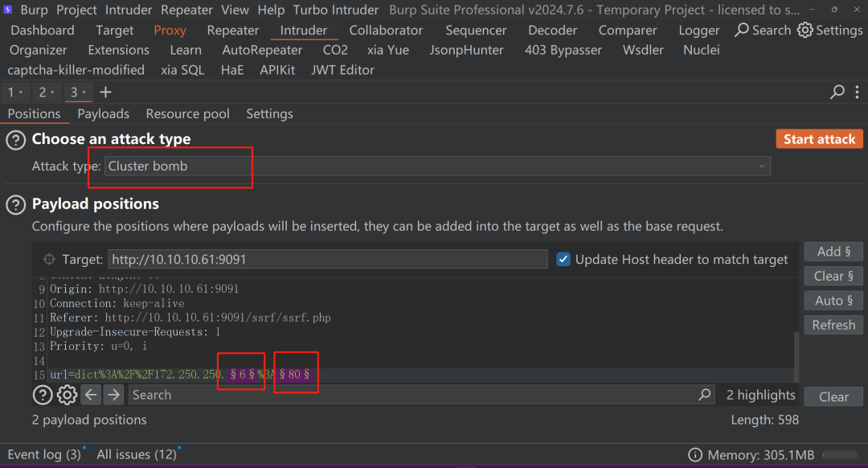Switch to the Resource pool sub-tab
Image resolution: width=868 pixels, height=468 pixels.
point(187,114)
